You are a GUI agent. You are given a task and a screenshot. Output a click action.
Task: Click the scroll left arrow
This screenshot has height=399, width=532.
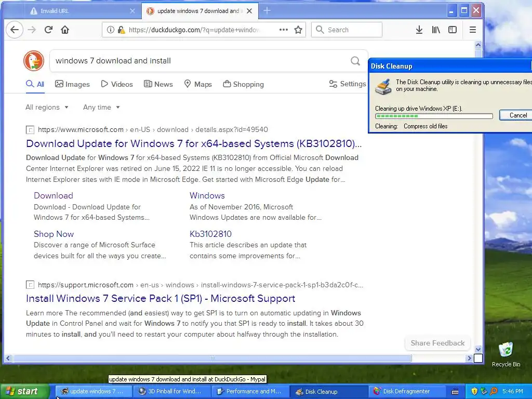8,358
